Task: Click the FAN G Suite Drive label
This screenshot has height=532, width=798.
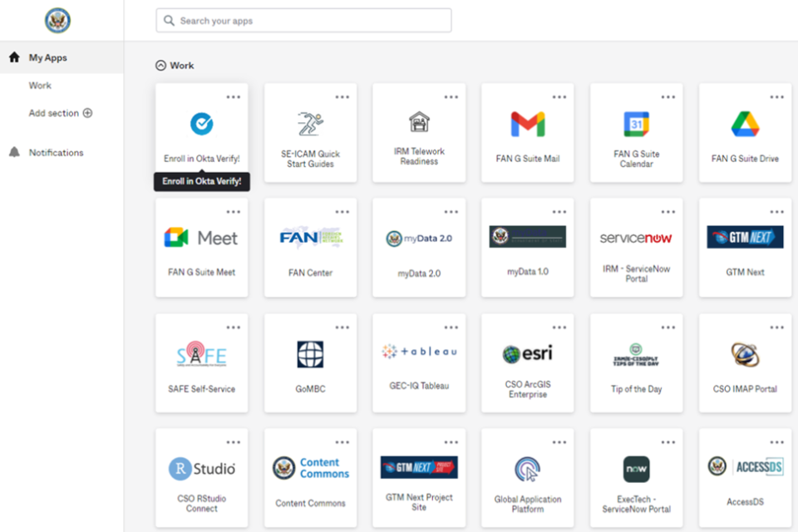Action: pyautogui.click(x=745, y=159)
